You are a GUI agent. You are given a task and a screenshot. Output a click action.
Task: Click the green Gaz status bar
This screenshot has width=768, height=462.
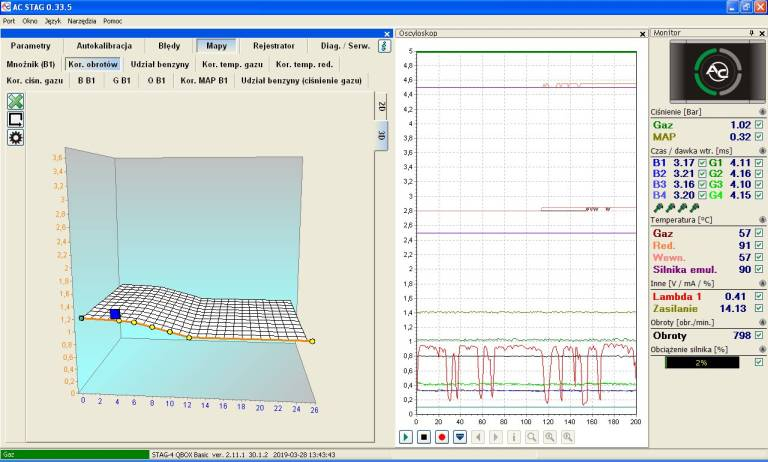click(75, 455)
